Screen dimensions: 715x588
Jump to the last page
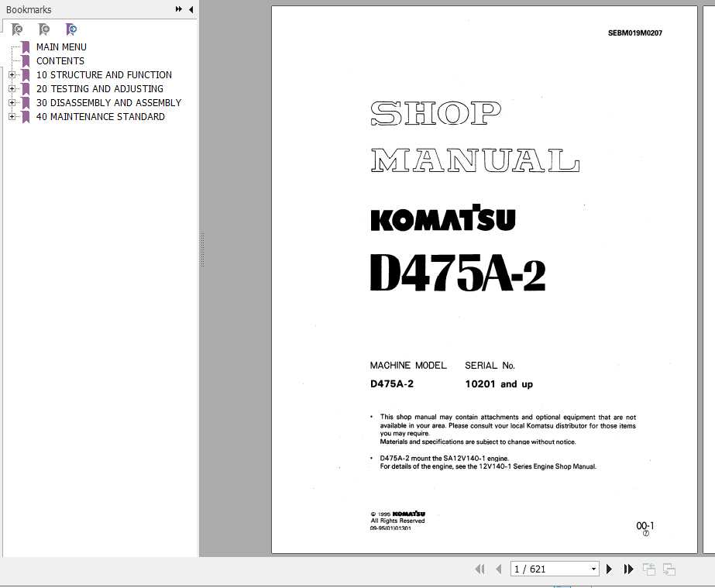point(628,569)
